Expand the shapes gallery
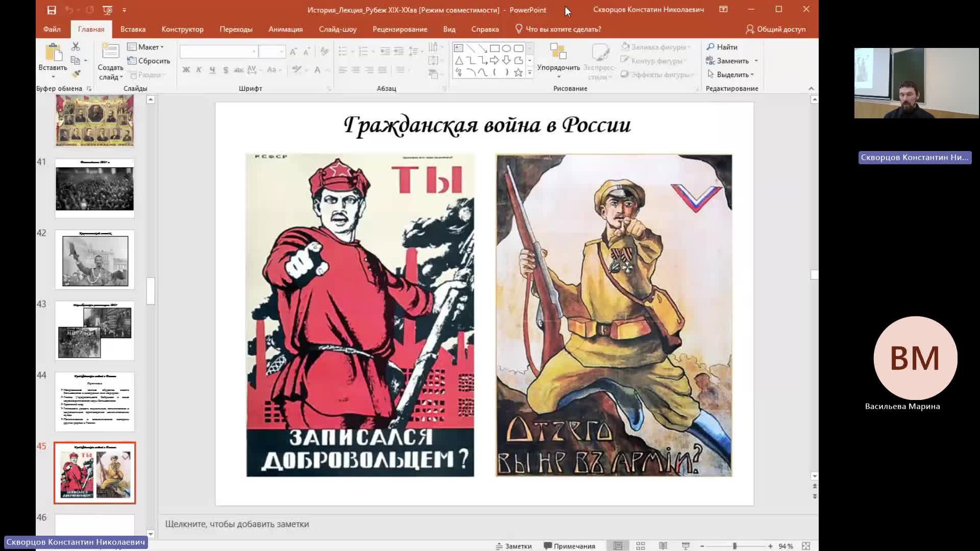This screenshot has width=980, height=551. pos(530,73)
